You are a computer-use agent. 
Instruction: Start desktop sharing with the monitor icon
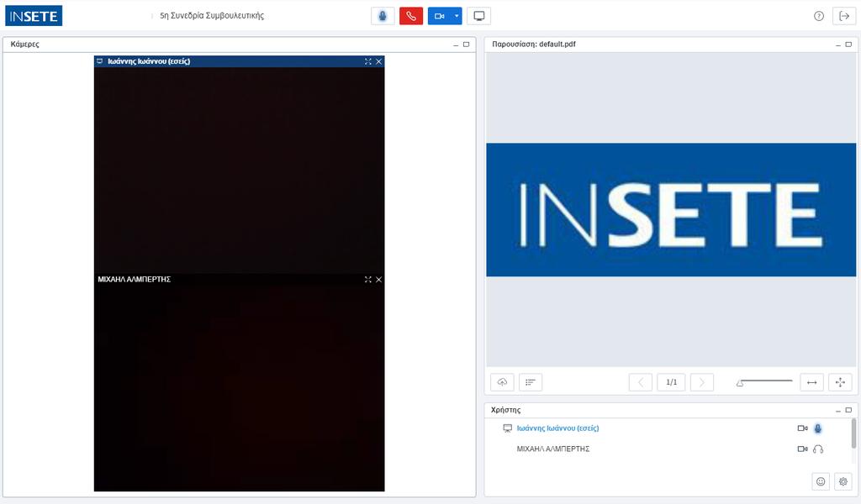[x=478, y=16]
